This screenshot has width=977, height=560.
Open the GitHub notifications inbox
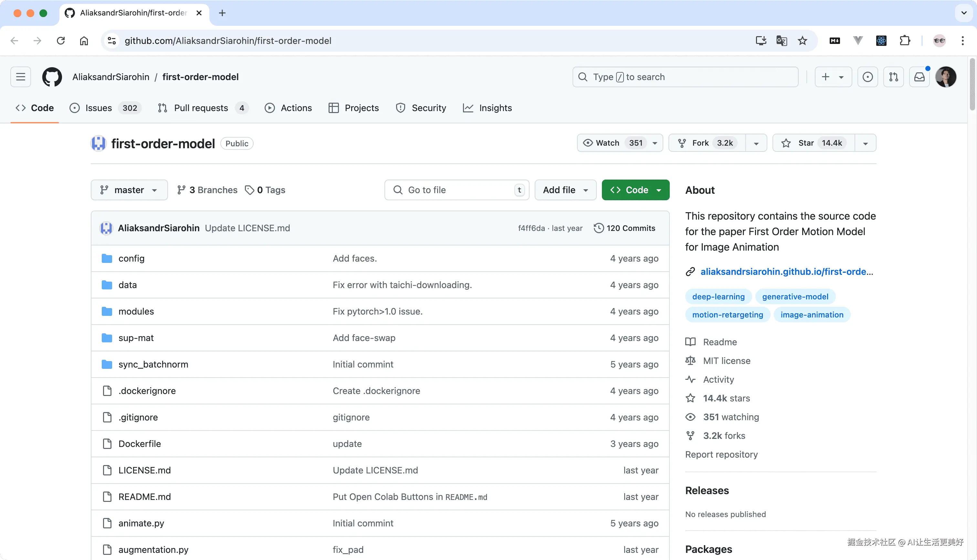pyautogui.click(x=919, y=77)
